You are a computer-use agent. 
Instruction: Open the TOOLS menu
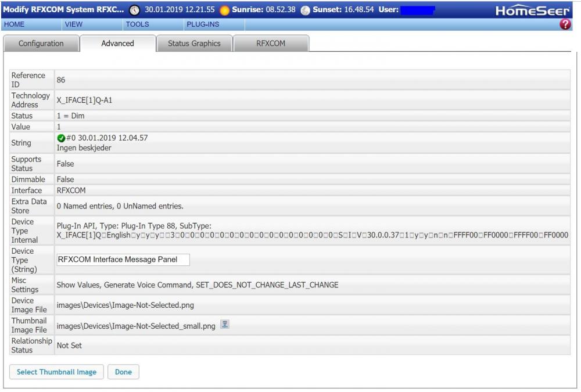coord(137,24)
